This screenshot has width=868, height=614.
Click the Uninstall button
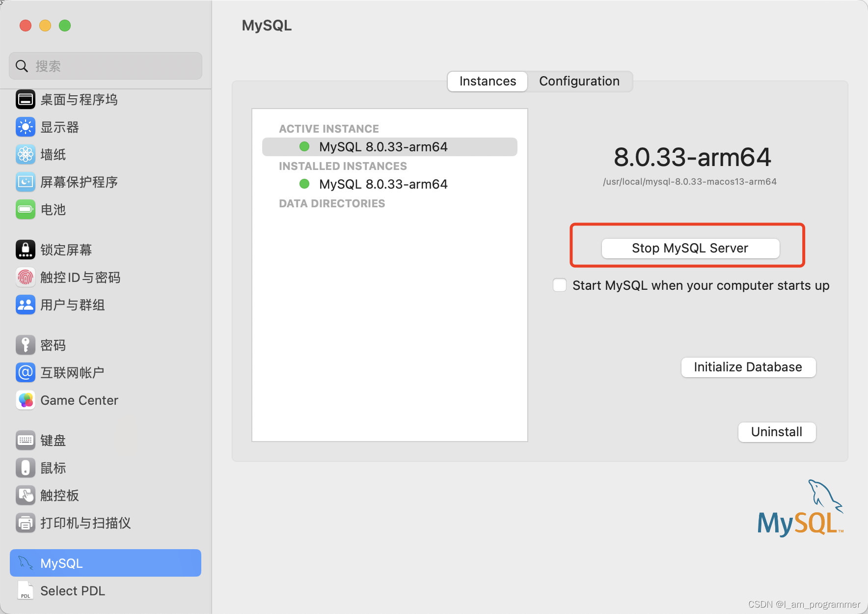coord(777,432)
